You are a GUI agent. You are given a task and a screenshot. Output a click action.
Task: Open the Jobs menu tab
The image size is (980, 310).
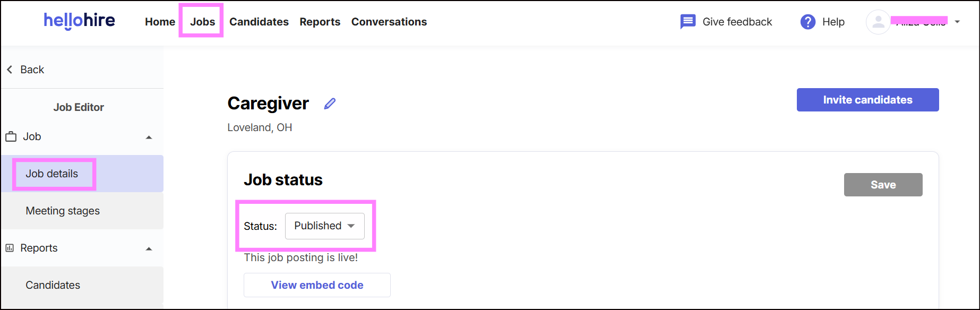click(203, 22)
